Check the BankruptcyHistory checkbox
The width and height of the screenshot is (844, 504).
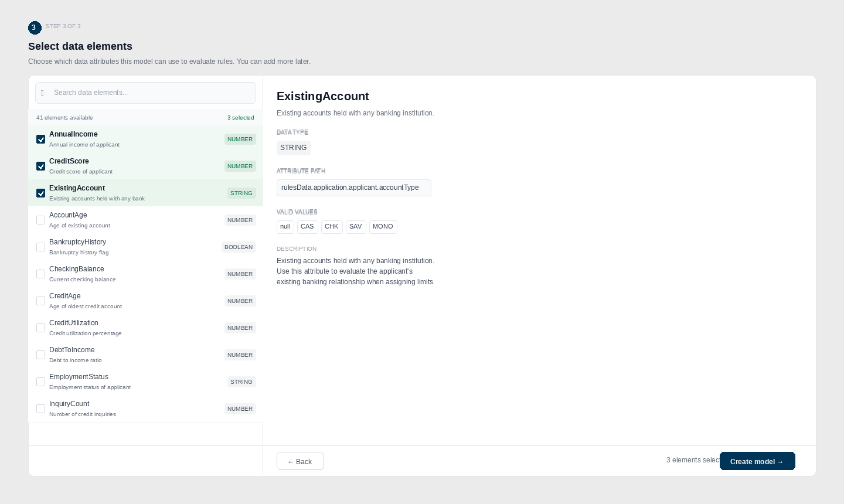pos(40,247)
